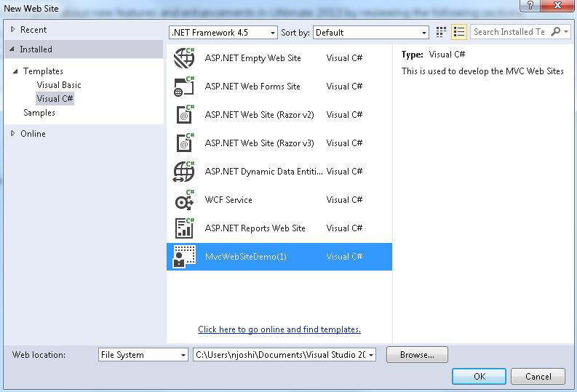This screenshot has width=577, height=392.
Task: Collapse the Templates tree node
Action: pyautogui.click(x=15, y=71)
